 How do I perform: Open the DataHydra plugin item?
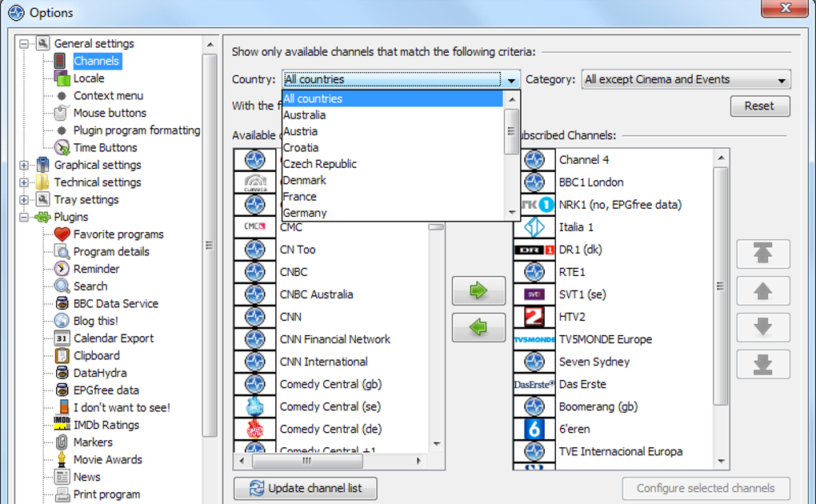click(x=100, y=373)
